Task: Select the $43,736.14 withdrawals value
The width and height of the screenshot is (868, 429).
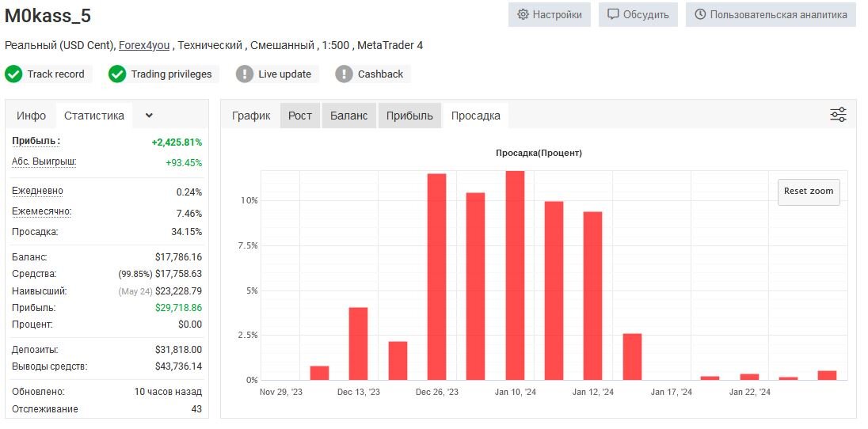Action: (178, 366)
